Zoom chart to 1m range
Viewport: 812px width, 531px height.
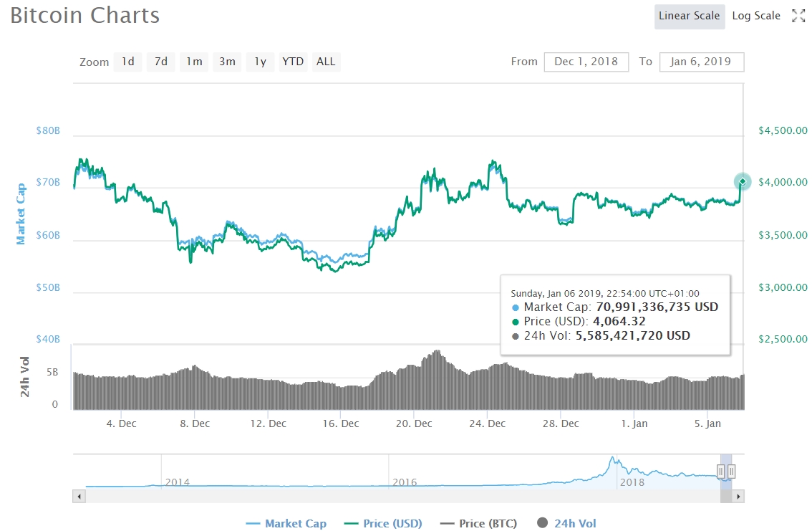(193, 62)
